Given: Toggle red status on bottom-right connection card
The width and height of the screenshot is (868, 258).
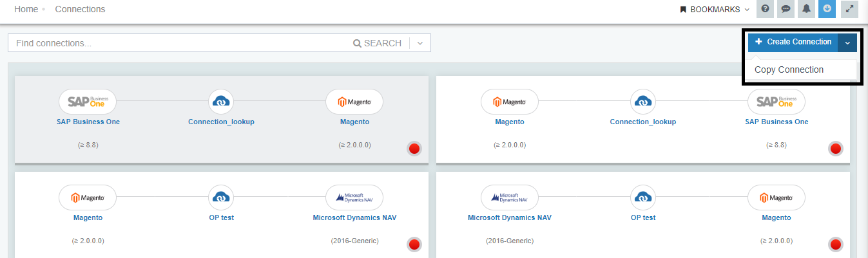Looking at the screenshot, I should pos(836,244).
